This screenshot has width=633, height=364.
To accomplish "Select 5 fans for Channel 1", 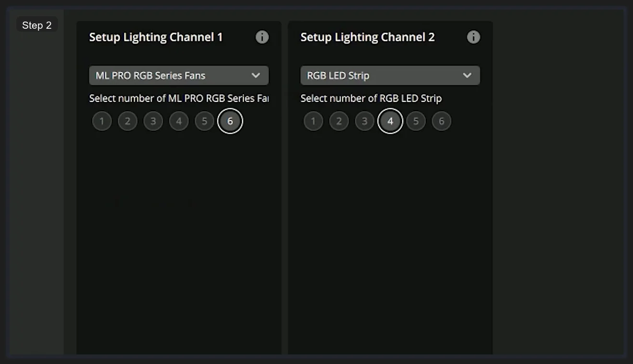I will [204, 121].
